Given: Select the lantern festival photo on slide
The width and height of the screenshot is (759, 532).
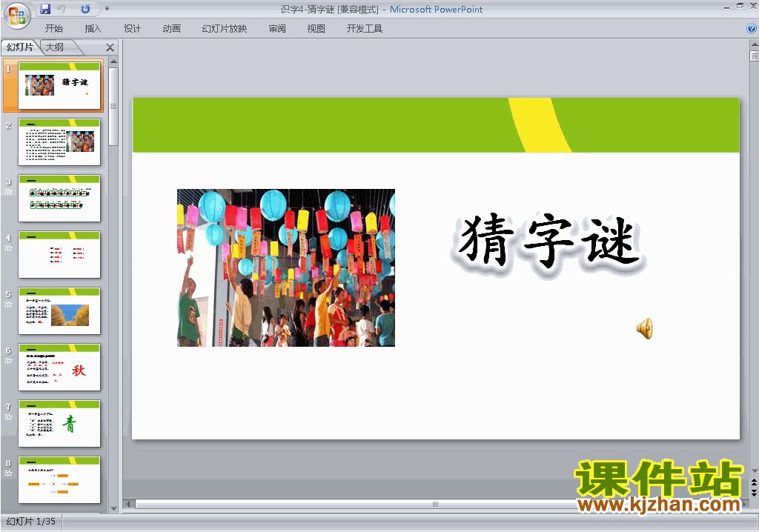Looking at the screenshot, I should click(x=286, y=267).
